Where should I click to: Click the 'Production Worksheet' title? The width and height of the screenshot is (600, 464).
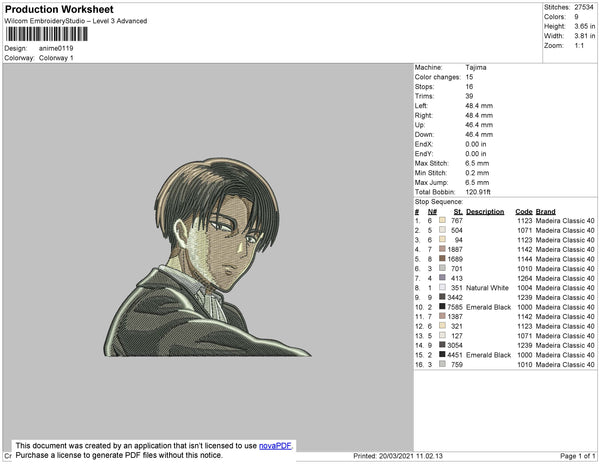(59, 10)
